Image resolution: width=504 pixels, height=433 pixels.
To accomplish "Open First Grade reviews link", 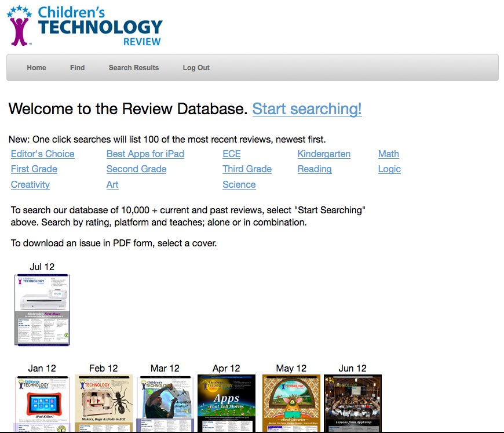I will (x=34, y=169).
